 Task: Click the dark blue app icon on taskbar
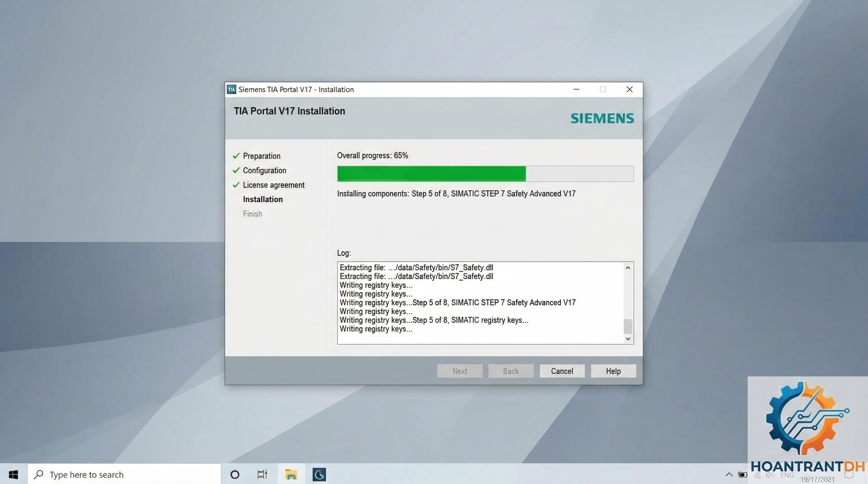pyautogui.click(x=319, y=475)
